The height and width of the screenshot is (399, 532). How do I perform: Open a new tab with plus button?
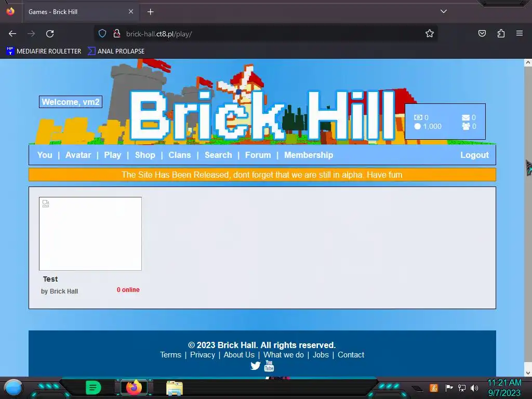click(x=150, y=12)
